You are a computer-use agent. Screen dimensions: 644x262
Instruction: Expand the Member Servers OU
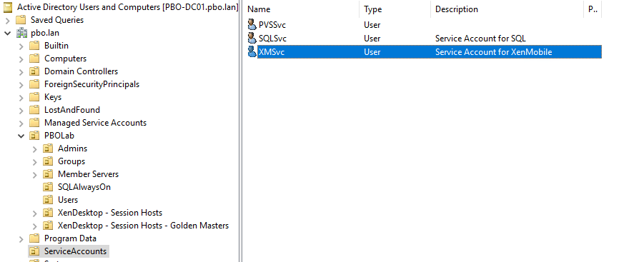pos(35,174)
